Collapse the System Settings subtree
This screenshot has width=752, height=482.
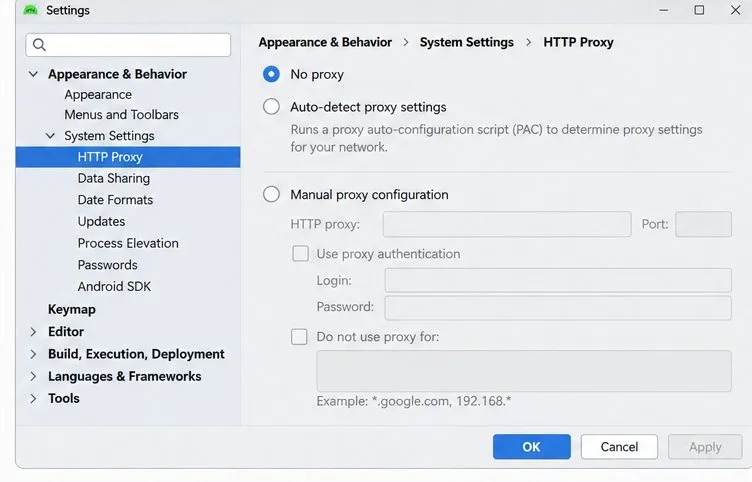click(50, 136)
